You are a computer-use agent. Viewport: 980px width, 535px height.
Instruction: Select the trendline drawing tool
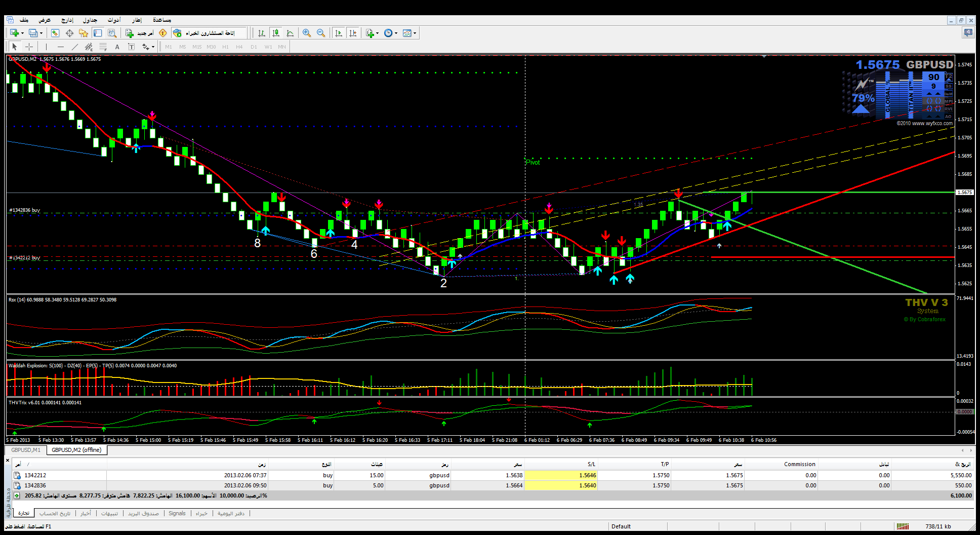coord(74,47)
